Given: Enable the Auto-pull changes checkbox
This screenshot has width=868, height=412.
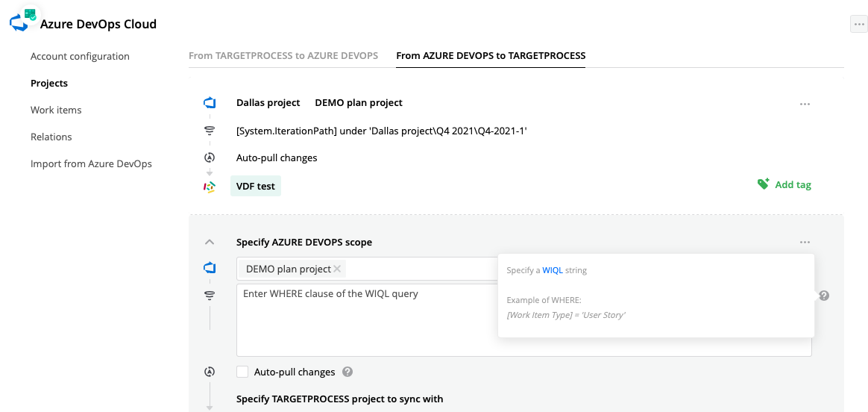Looking at the screenshot, I should click(x=242, y=372).
